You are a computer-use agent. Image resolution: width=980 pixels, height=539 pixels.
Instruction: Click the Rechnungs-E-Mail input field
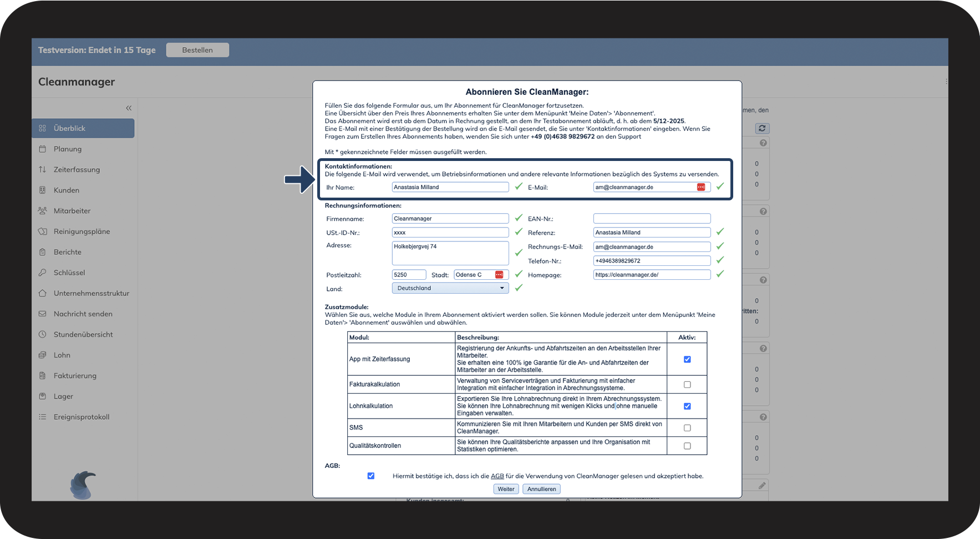(652, 247)
